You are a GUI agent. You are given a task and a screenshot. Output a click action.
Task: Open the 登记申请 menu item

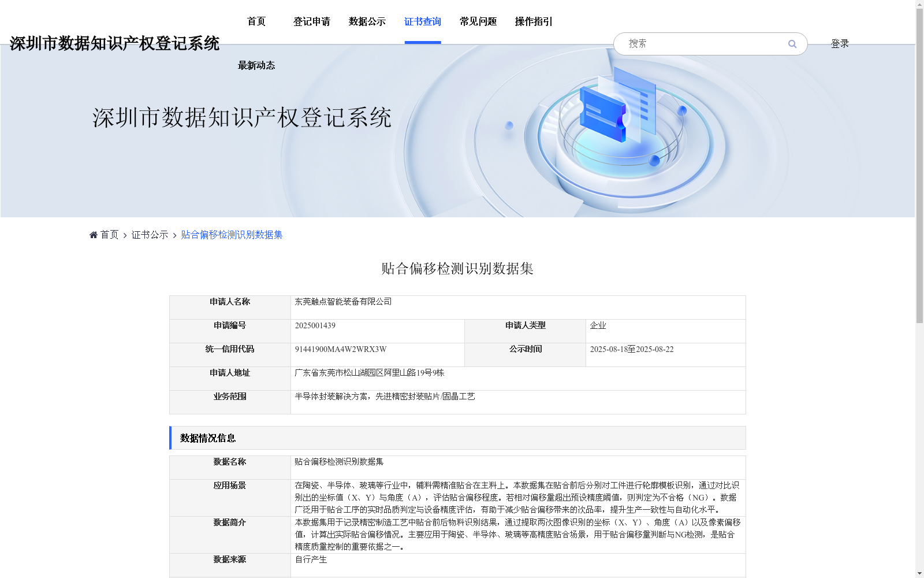click(x=312, y=21)
